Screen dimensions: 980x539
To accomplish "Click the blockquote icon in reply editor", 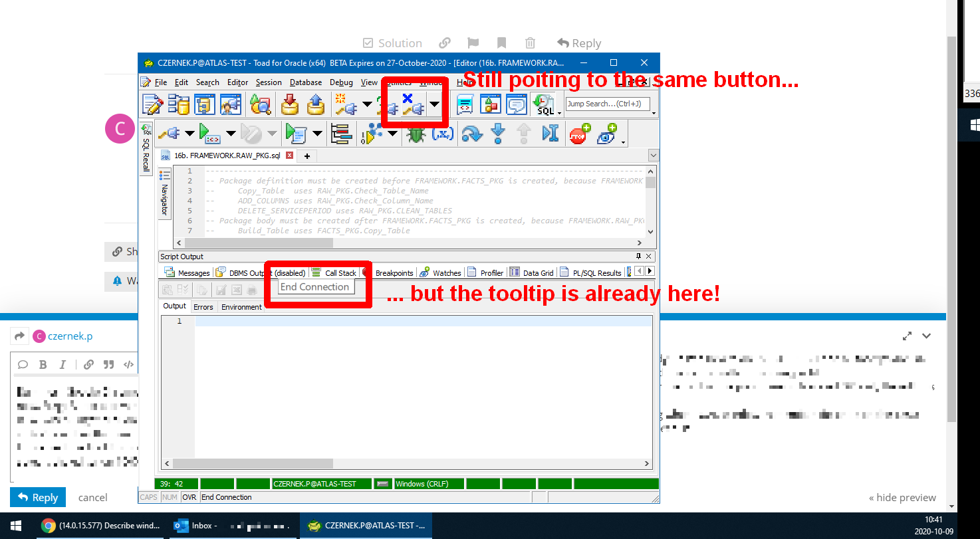I will [x=108, y=364].
